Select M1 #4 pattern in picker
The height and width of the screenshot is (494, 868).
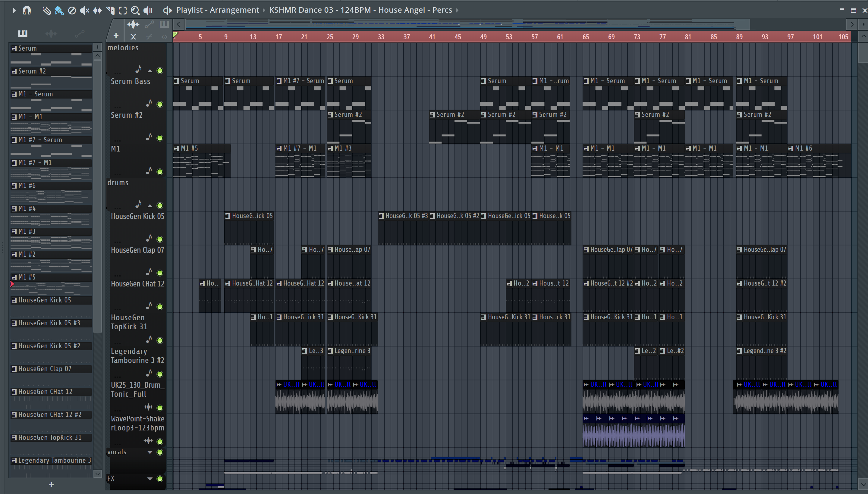(51, 209)
